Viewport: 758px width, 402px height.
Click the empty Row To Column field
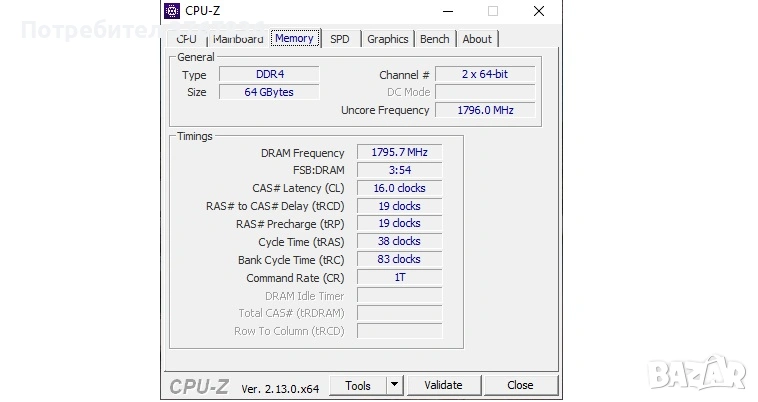399,331
